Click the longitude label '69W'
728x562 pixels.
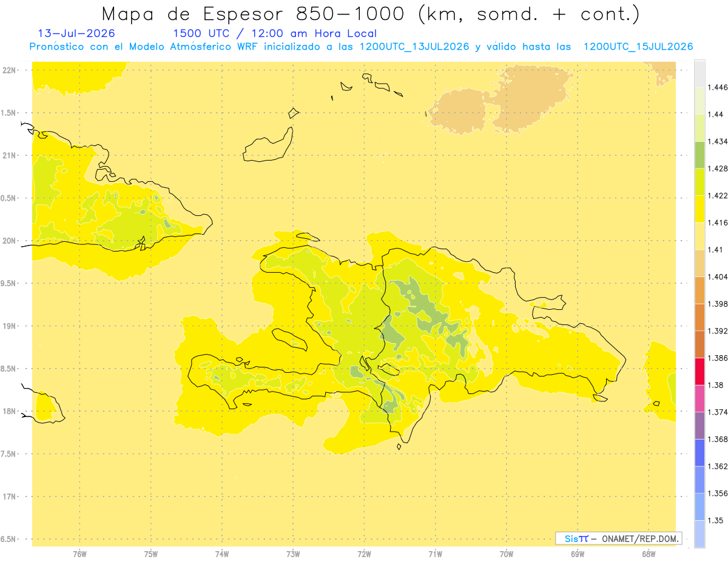pyautogui.click(x=578, y=554)
